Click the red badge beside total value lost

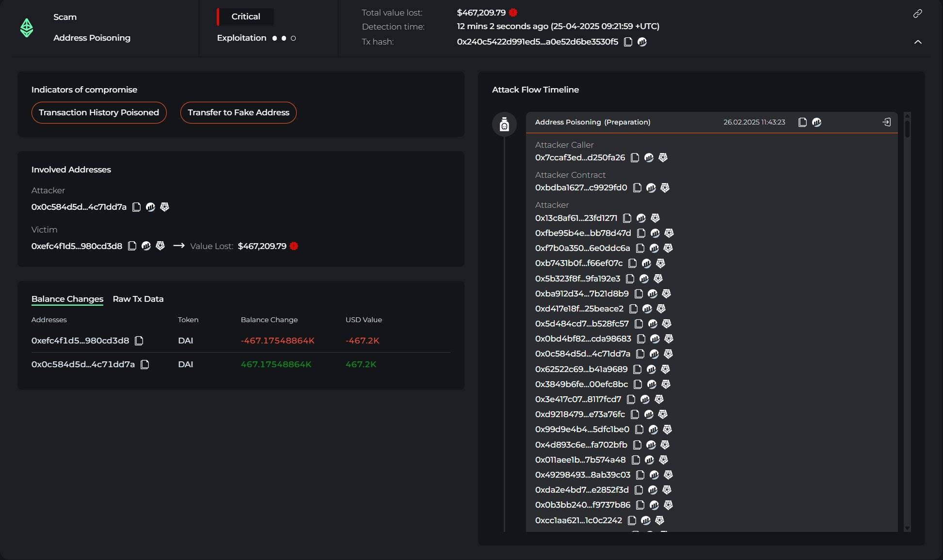click(x=513, y=13)
